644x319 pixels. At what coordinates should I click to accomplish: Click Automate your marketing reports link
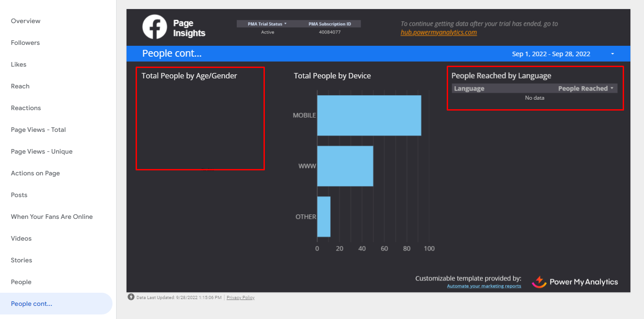[484, 286]
